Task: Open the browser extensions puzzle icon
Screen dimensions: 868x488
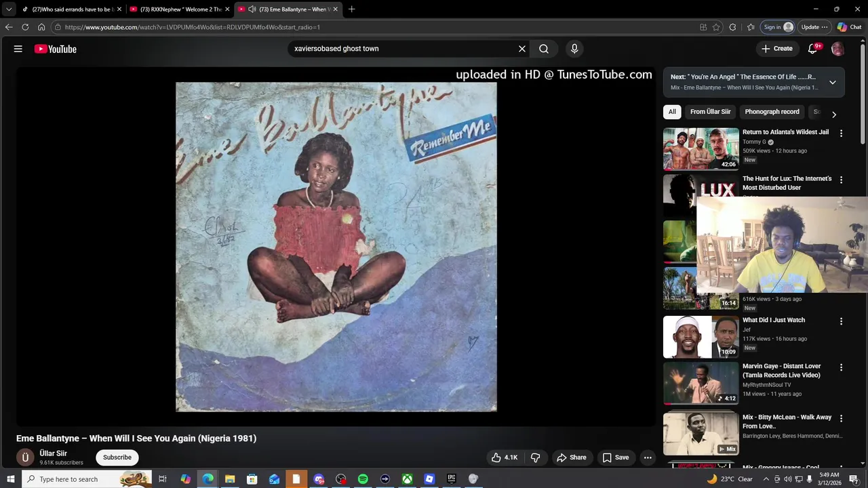Action: click(x=732, y=27)
